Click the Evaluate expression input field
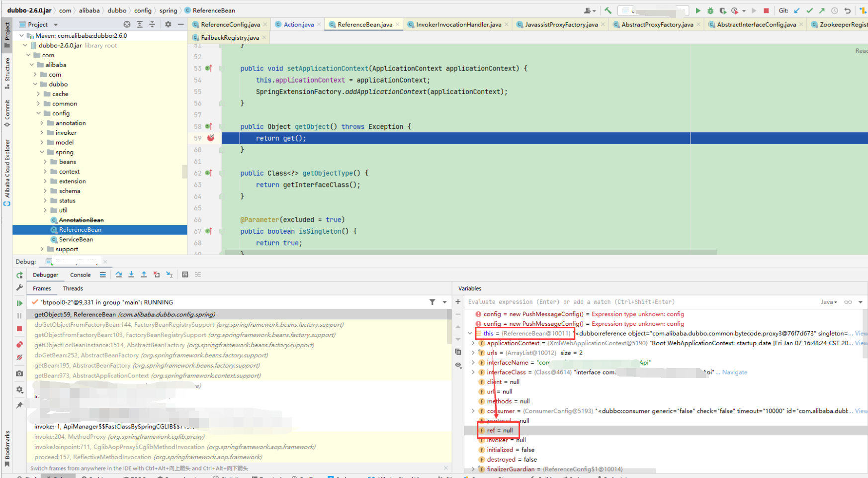868x478 pixels. click(x=641, y=302)
